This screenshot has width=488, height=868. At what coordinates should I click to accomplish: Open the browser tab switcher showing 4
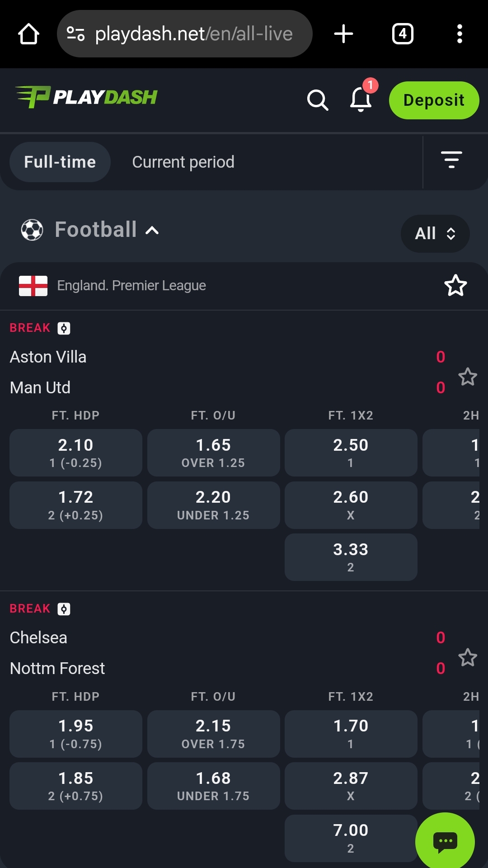click(x=402, y=34)
